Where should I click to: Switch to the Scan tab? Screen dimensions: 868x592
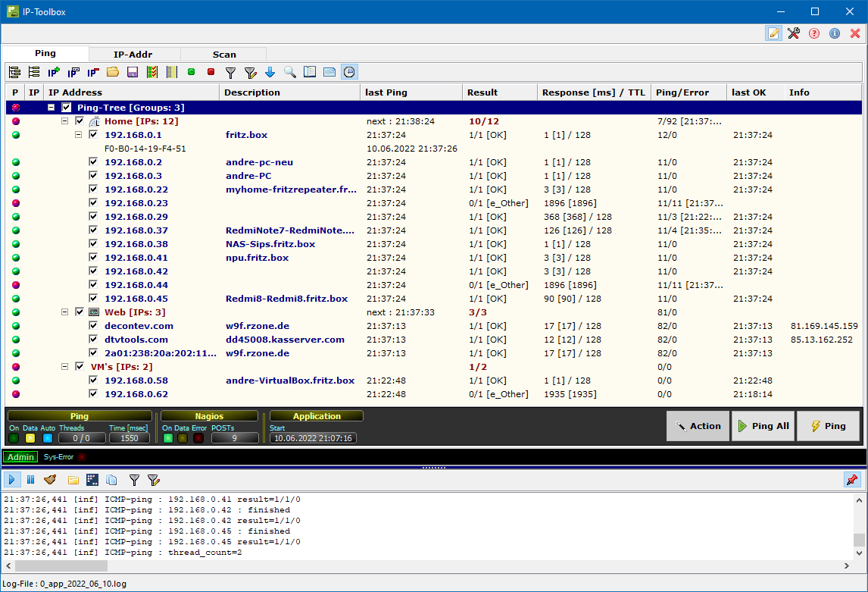pyautogui.click(x=223, y=54)
